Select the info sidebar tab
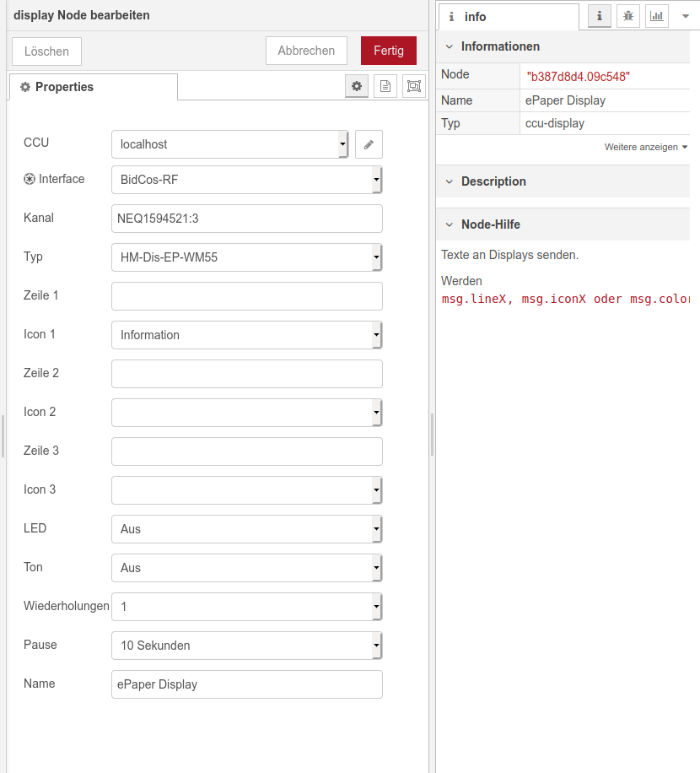Image resolution: width=700 pixels, height=773 pixels. coord(507,17)
